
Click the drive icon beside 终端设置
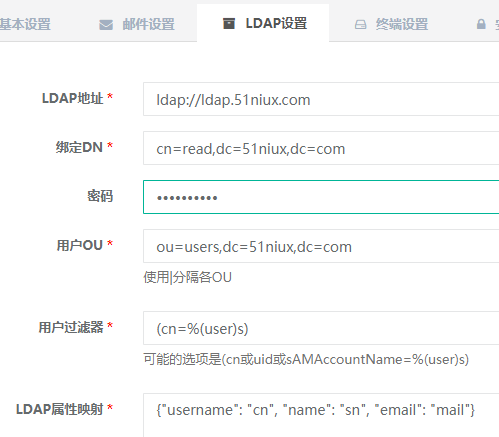pyautogui.click(x=360, y=25)
